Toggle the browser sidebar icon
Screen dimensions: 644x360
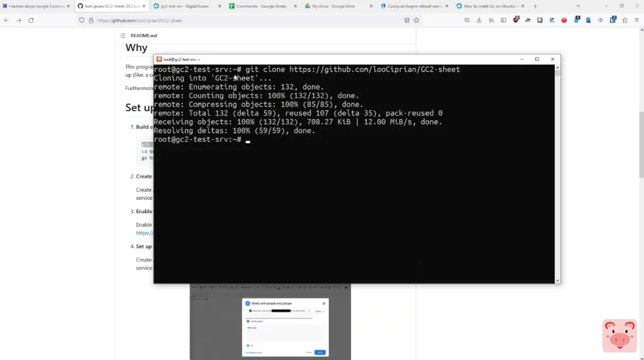tap(503, 20)
